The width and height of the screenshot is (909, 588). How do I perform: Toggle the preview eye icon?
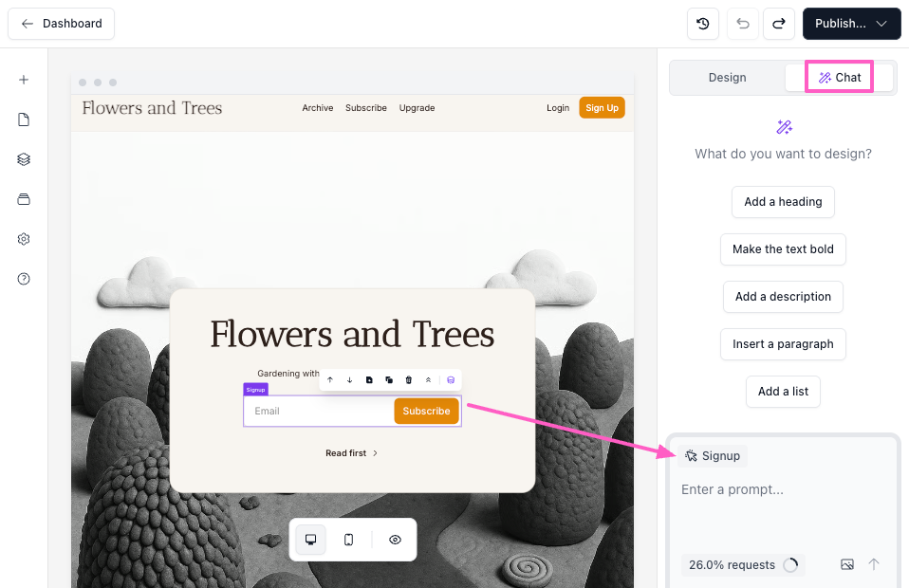(x=395, y=540)
